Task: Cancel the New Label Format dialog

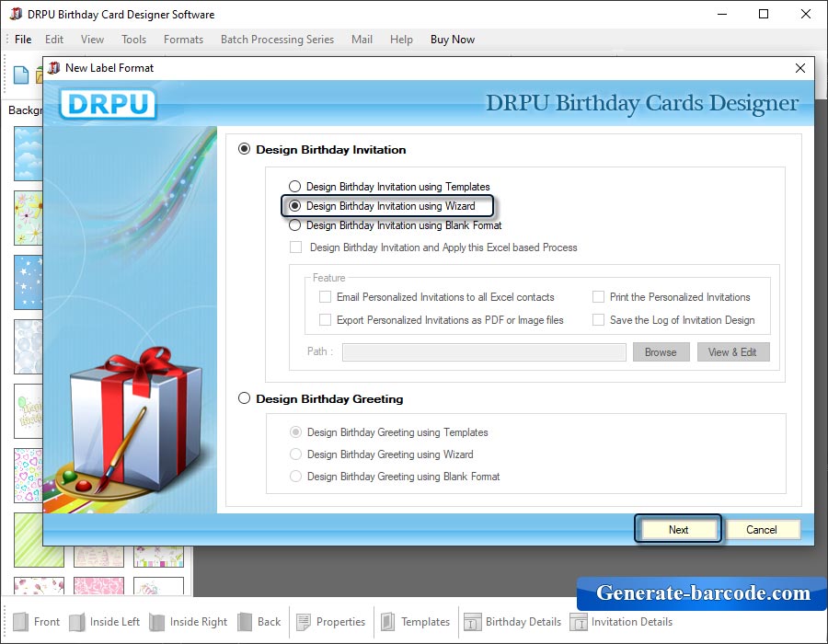Action: coord(762,529)
